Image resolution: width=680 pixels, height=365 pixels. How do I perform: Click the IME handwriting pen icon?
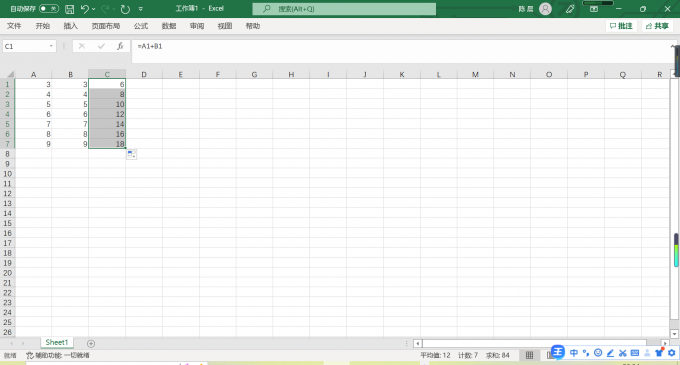click(x=610, y=353)
